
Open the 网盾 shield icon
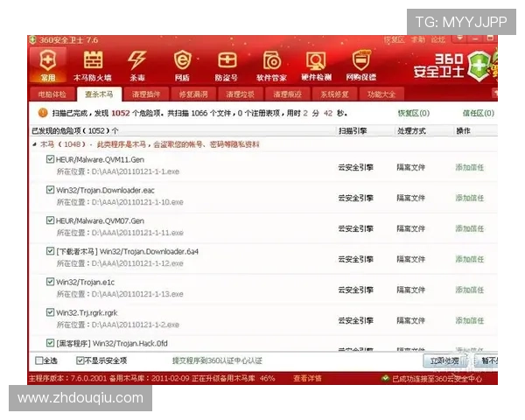[x=182, y=66]
